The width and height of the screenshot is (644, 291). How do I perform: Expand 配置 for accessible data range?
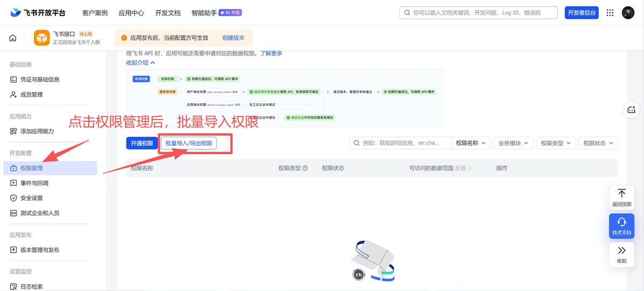pyautogui.click(x=463, y=168)
